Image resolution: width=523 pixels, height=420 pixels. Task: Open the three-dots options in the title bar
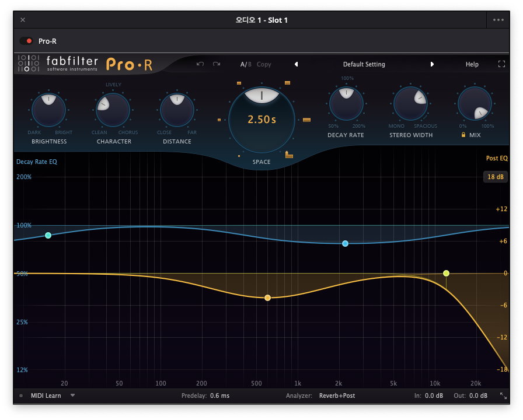(498, 20)
